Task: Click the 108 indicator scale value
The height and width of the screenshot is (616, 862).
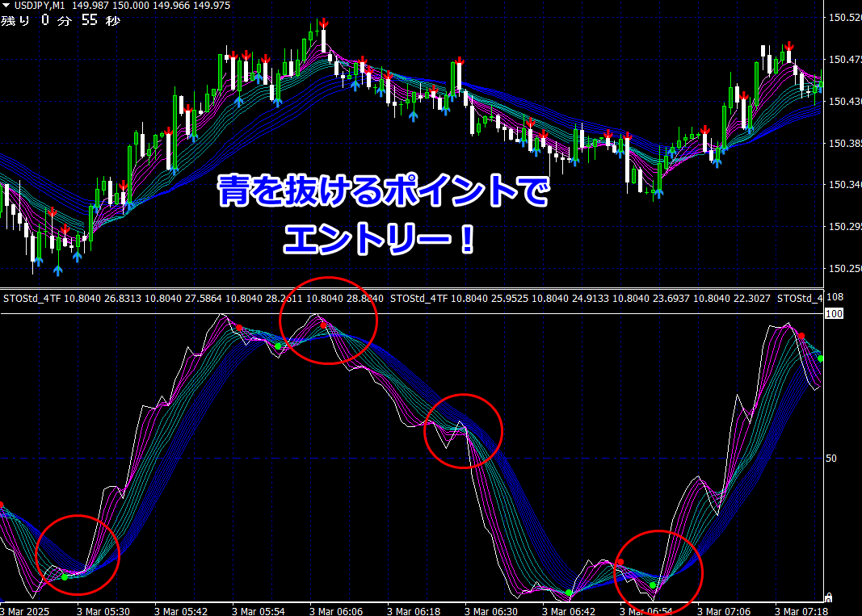Action: tap(835, 297)
